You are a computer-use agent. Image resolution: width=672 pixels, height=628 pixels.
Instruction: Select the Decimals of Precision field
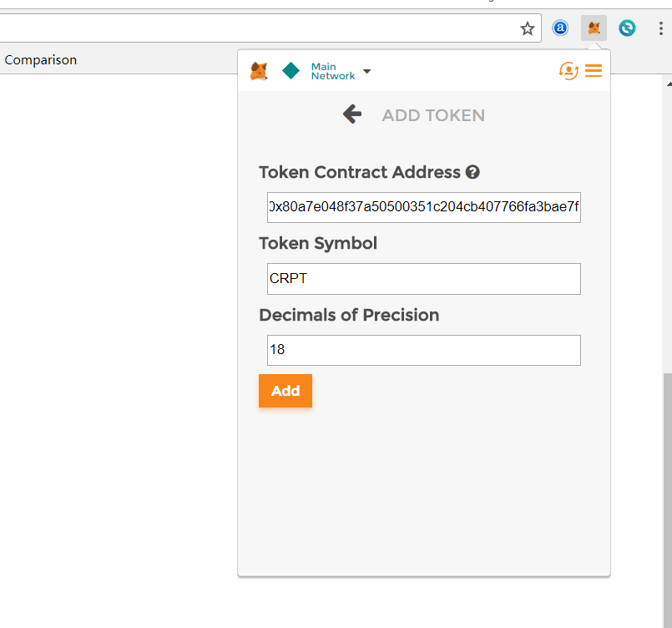click(x=423, y=350)
